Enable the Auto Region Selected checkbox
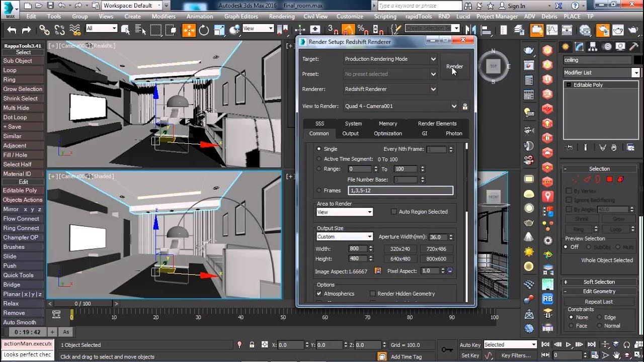Screen dimensions: 644x362 pos(394,212)
